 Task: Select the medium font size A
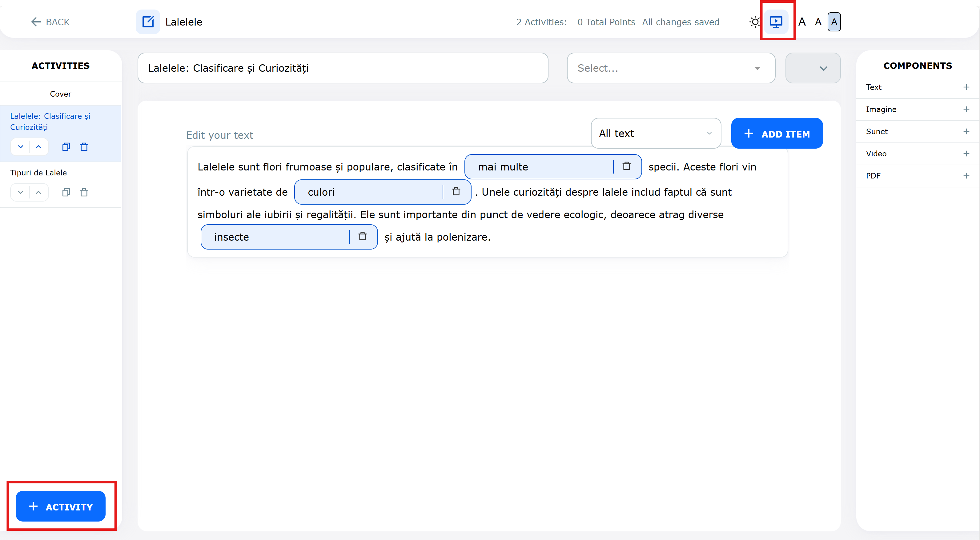pos(818,22)
